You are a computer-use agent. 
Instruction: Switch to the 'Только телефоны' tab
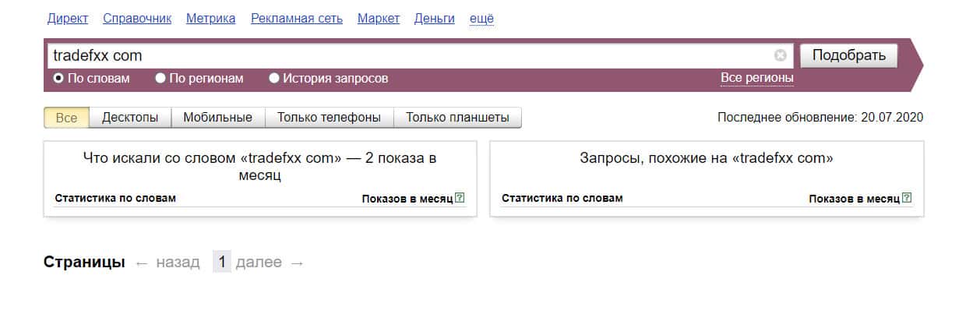(330, 118)
